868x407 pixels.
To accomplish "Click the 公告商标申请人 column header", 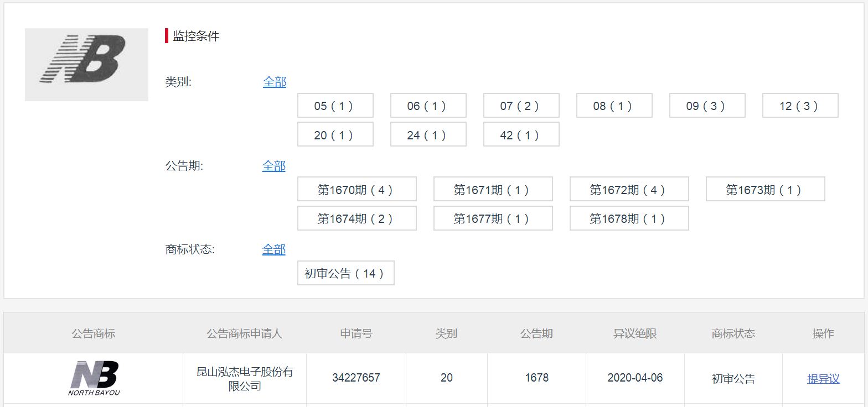I will tap(245, 333).
